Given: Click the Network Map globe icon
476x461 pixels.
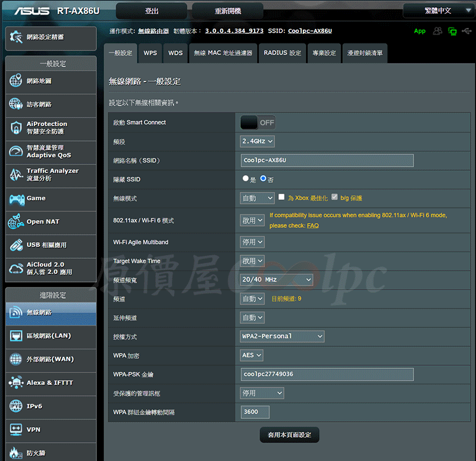Looking at the screenshot, I should (x=16, y=80).
